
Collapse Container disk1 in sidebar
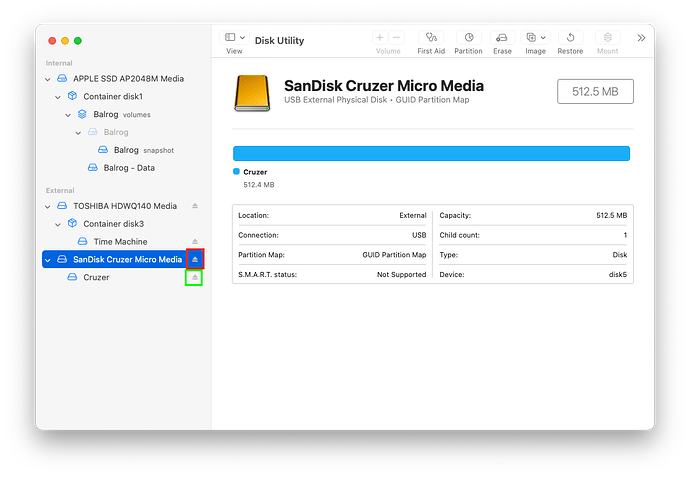(x=58, y=97)
